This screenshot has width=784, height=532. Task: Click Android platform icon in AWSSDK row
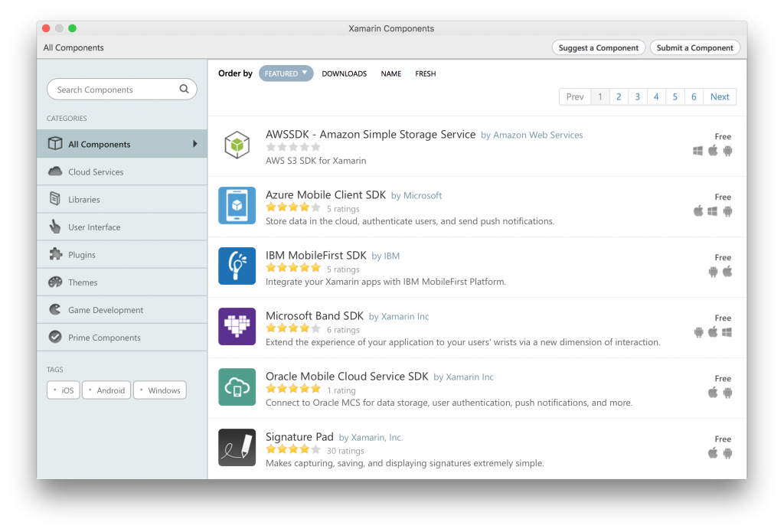click(x=728, y=151)
